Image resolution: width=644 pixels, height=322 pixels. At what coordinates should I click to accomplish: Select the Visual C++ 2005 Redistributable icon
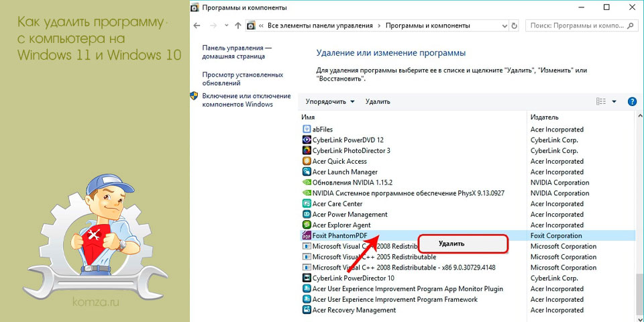307,257
